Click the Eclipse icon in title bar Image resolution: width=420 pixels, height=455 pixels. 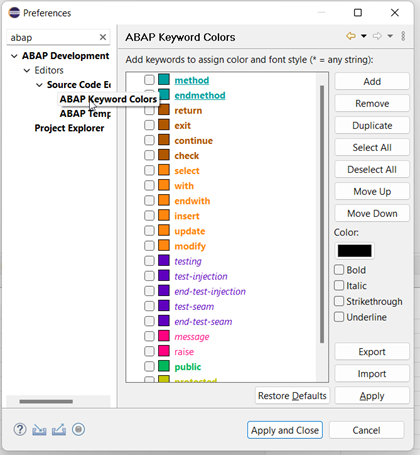(14, 13)
